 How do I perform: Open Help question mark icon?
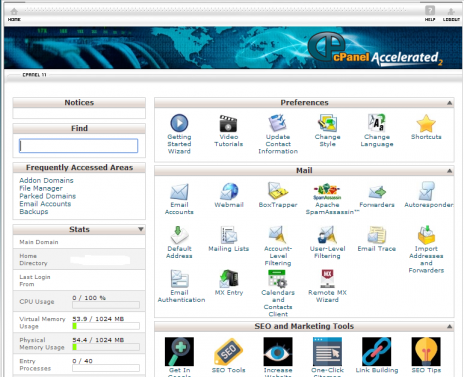coord(430,10)
